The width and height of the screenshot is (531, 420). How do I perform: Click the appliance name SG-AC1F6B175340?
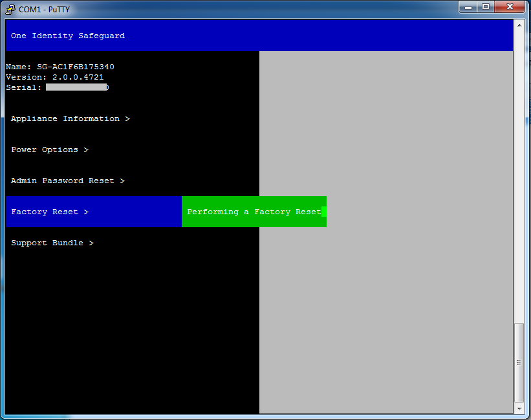[76, 67]
